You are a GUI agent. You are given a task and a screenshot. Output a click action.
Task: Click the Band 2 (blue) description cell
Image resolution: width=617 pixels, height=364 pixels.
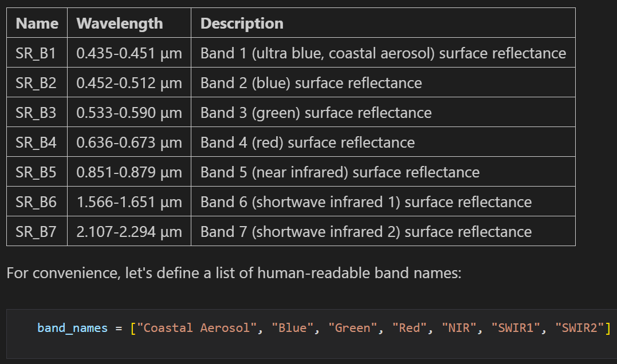coord(383,83)
